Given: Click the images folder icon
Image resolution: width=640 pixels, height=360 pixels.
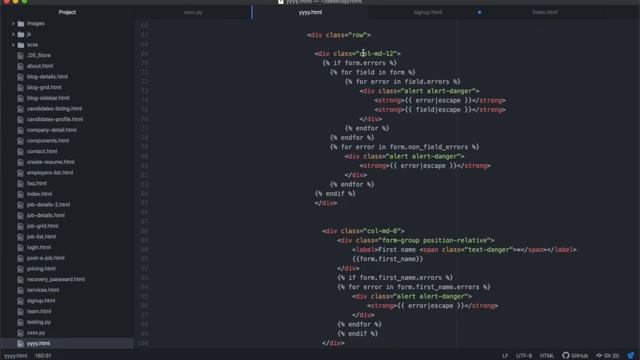Looking at the screenshot, I should pos(21,24).
